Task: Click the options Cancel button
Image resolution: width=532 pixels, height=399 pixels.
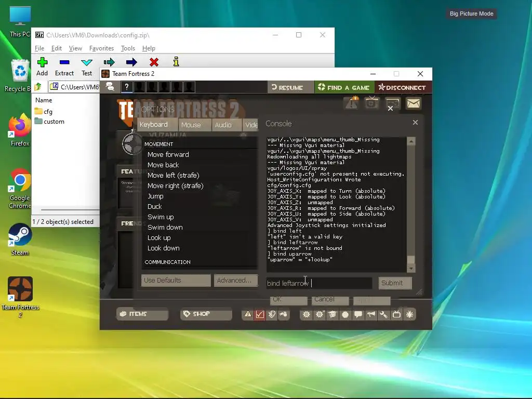Action: click(x=330, y=300)
